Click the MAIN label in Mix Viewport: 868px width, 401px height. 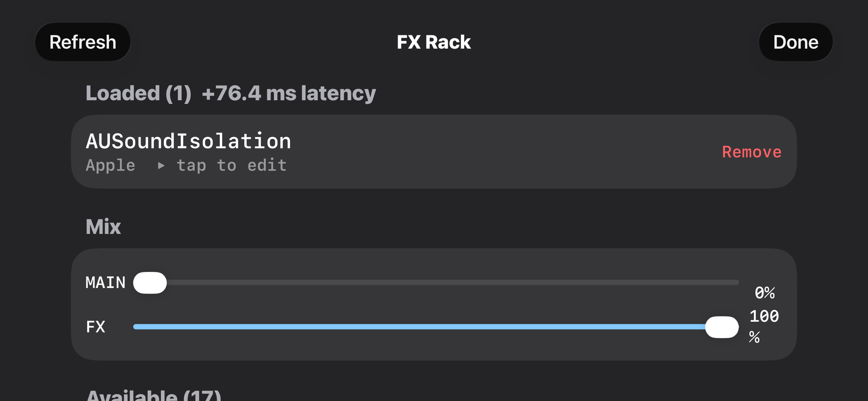106,283
